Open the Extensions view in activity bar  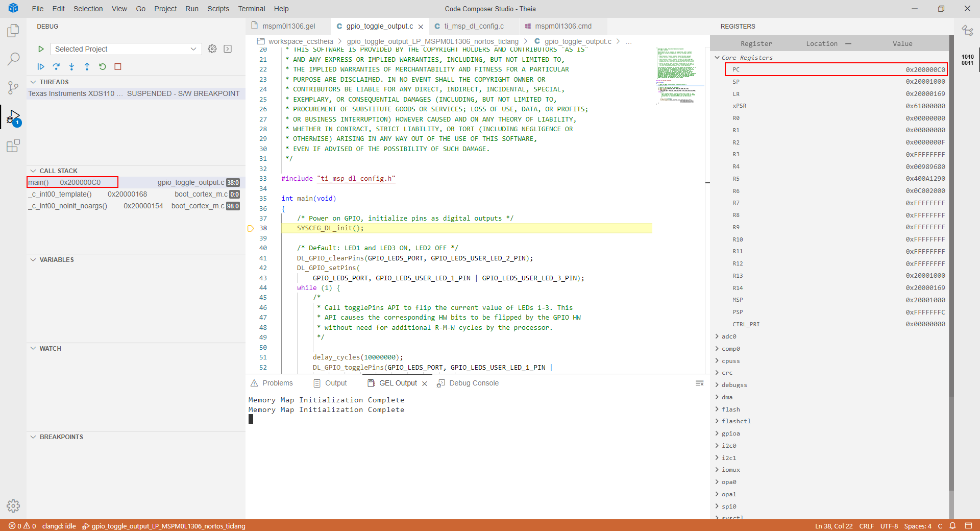coord(13,146)
